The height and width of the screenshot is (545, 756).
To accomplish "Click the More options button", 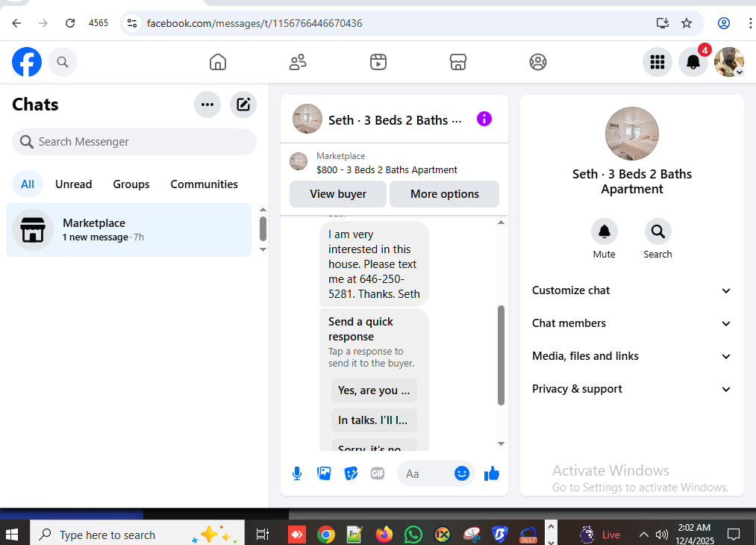I will point(445,194).
